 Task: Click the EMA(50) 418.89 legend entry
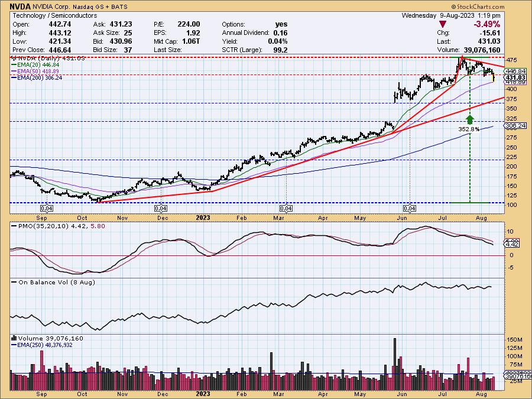(x=35, y=72)
